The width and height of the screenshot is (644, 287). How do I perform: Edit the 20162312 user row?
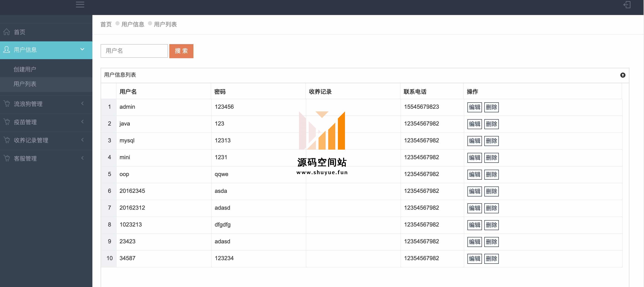pos(474,208)
